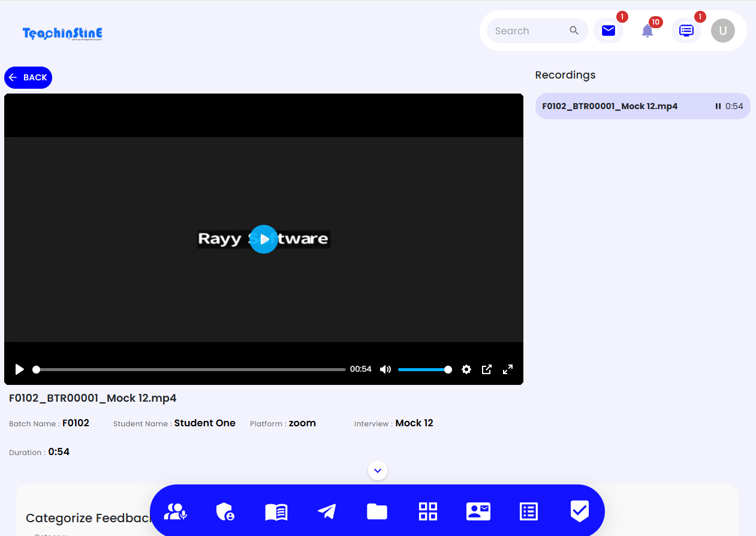Open the video settings gear menu
This screenshot has height=536, width=756.
coord(466,369)
